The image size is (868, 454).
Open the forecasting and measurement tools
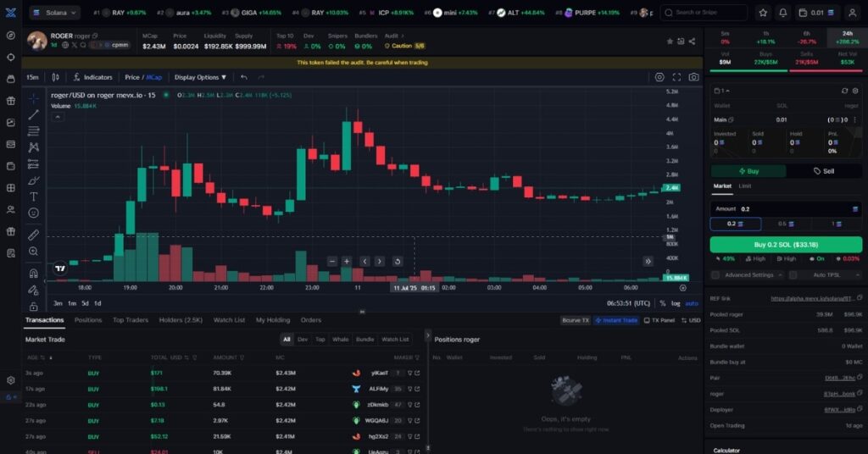pos(33,163)
